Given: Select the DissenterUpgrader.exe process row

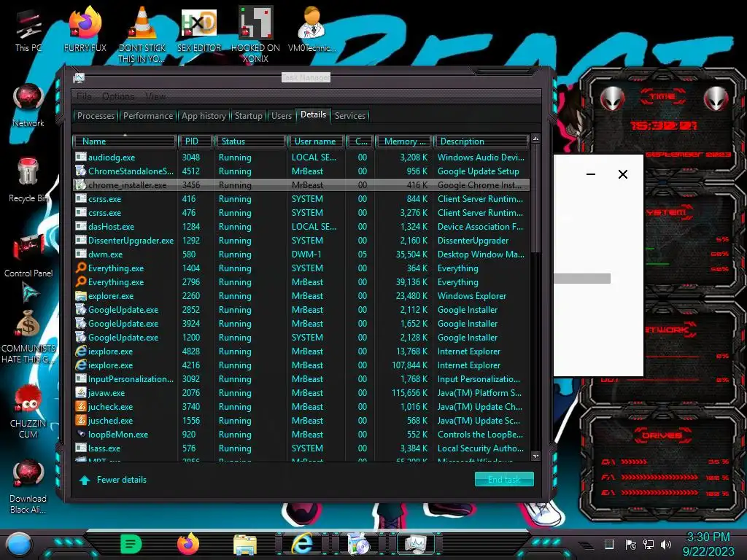Looking at the screenshot, I should coord(301,241).
